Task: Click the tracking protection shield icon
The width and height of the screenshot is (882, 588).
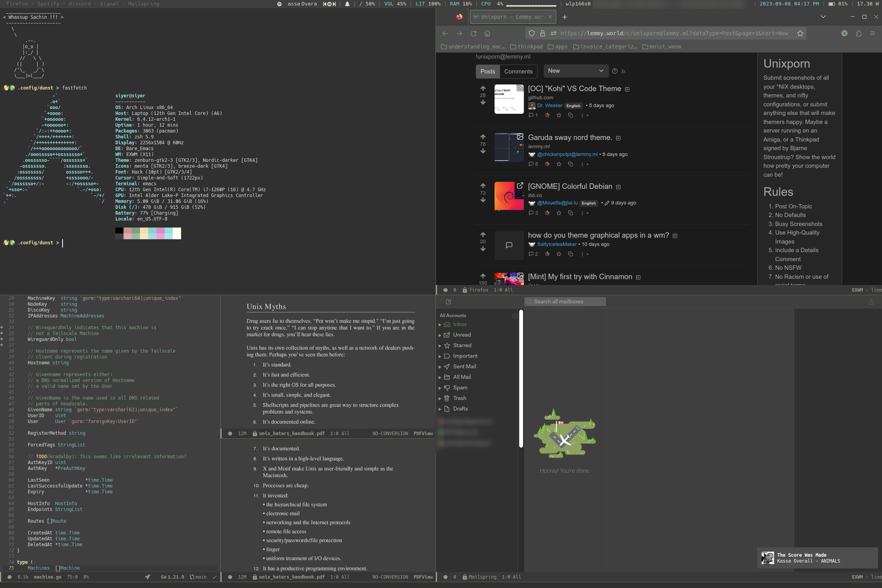Action: (x=531, y=34)
